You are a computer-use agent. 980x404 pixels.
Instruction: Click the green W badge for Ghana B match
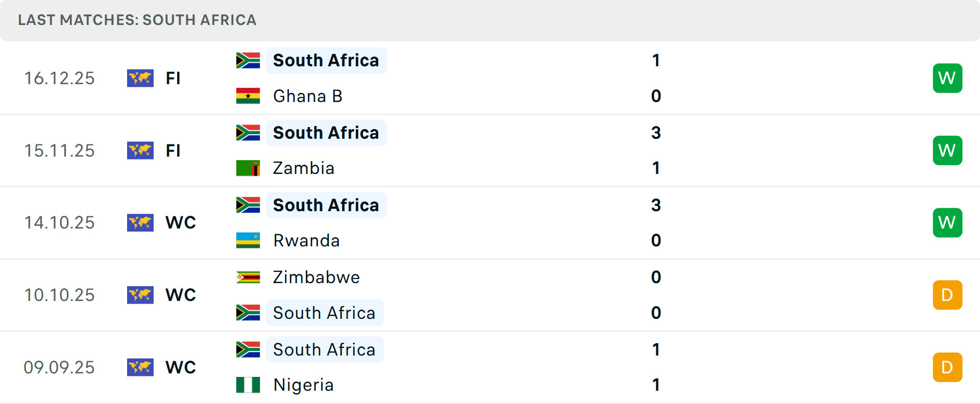coord(947,78)
